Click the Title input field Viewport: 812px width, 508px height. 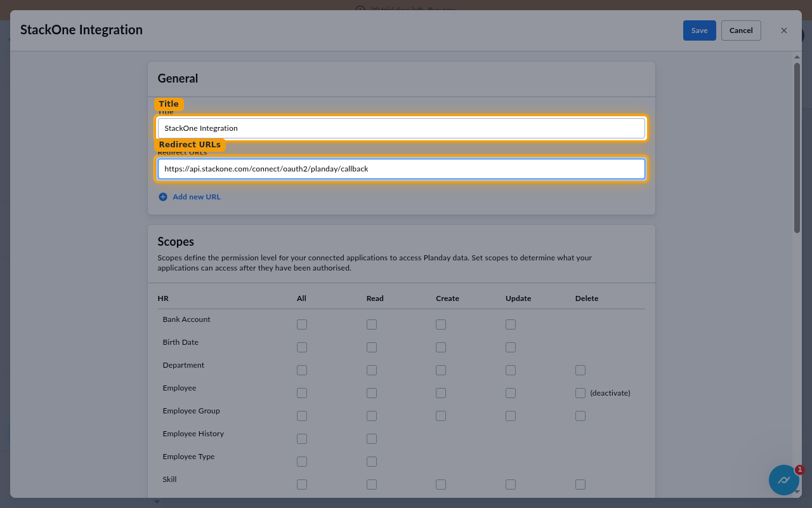click(x=401, y=128)
